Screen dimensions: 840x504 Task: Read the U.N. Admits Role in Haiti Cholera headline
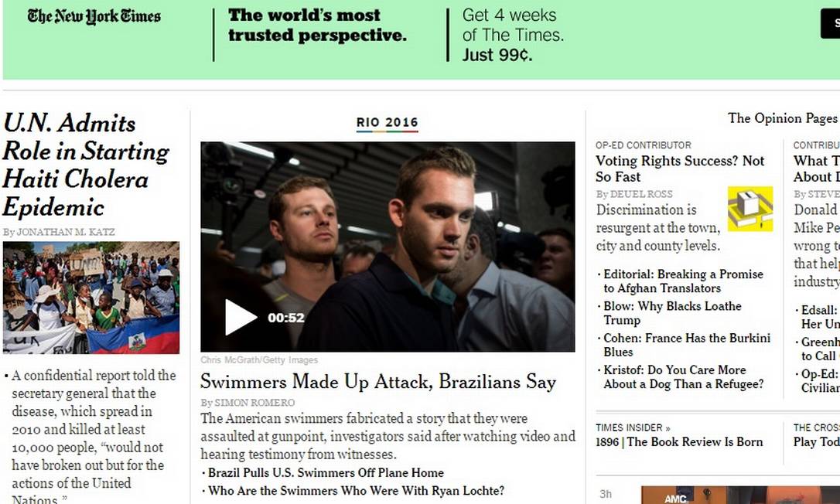click(x=86, y=165)
